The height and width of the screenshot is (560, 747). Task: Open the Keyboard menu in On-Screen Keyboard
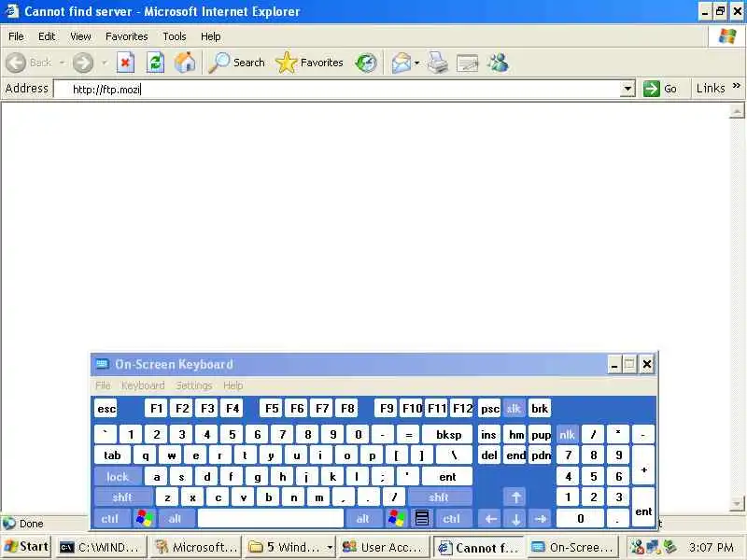tap(143, 385)
